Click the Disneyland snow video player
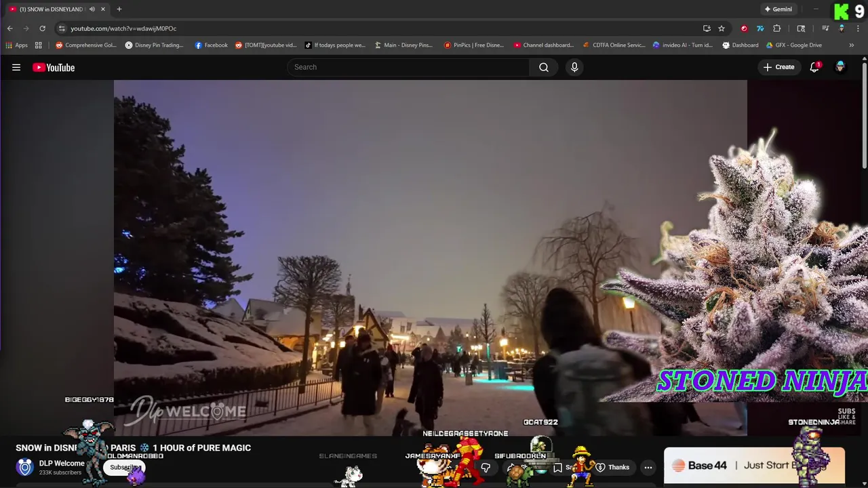The image size is (868, 488). pyautogui.click(x=431, y=258)
